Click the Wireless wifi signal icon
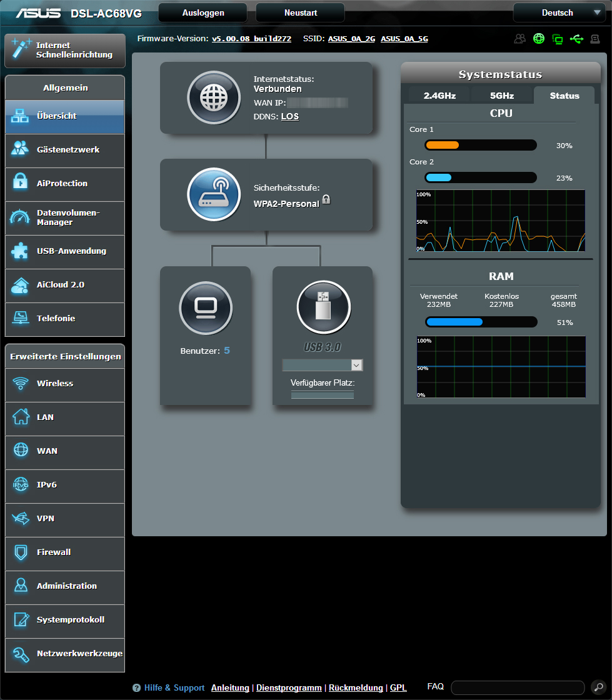The width and height of the screenshot is (612, 700). (x=21, y=383)
